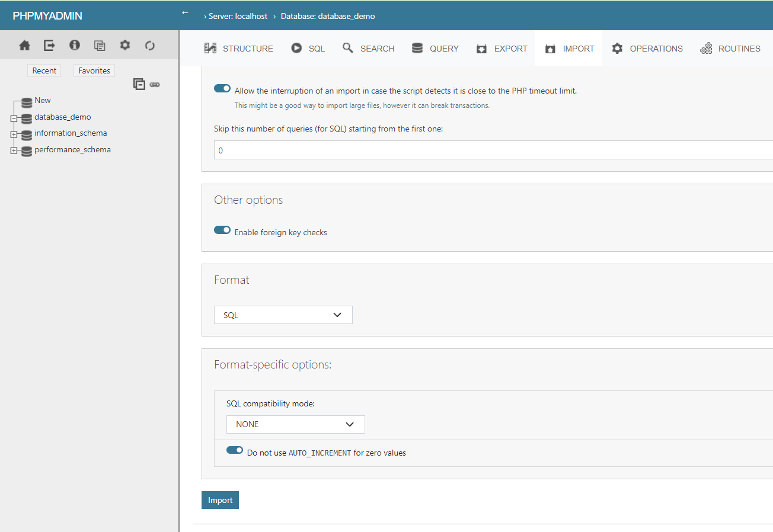
Task: Click the log out icon
Action: tap(49, 46)
